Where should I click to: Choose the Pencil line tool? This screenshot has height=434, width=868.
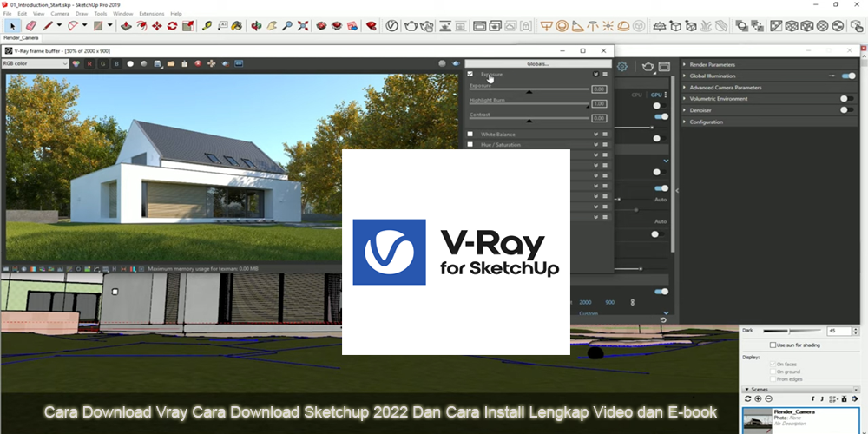click(48, 25)
